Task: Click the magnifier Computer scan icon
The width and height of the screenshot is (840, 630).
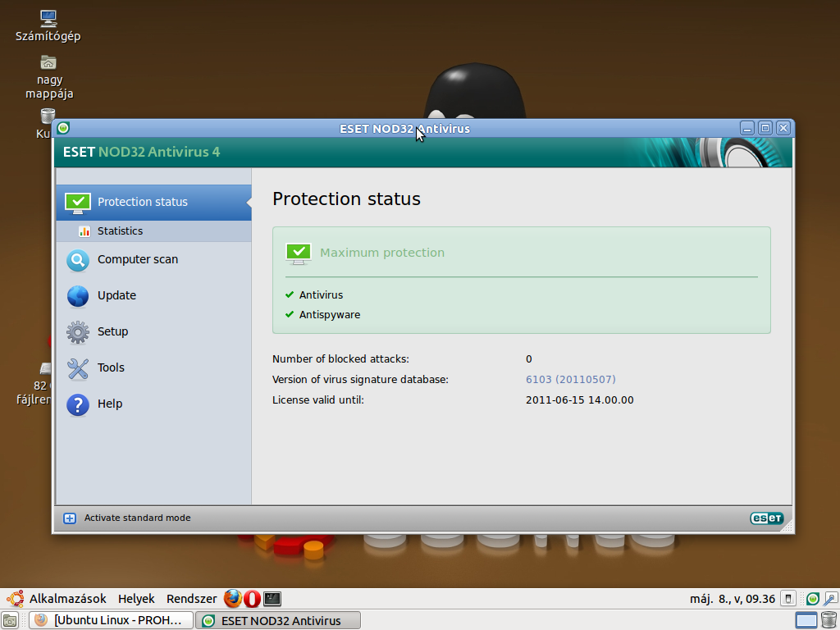Action: coord(78,261)
